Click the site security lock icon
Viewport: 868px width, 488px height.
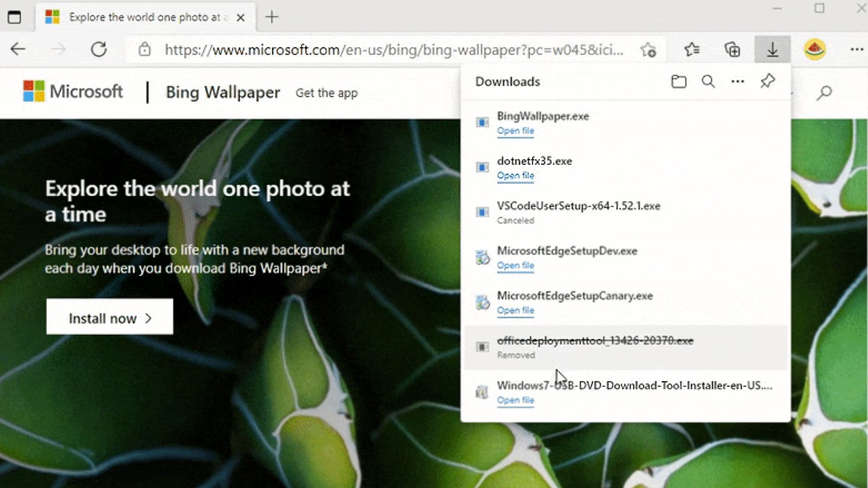145,50
